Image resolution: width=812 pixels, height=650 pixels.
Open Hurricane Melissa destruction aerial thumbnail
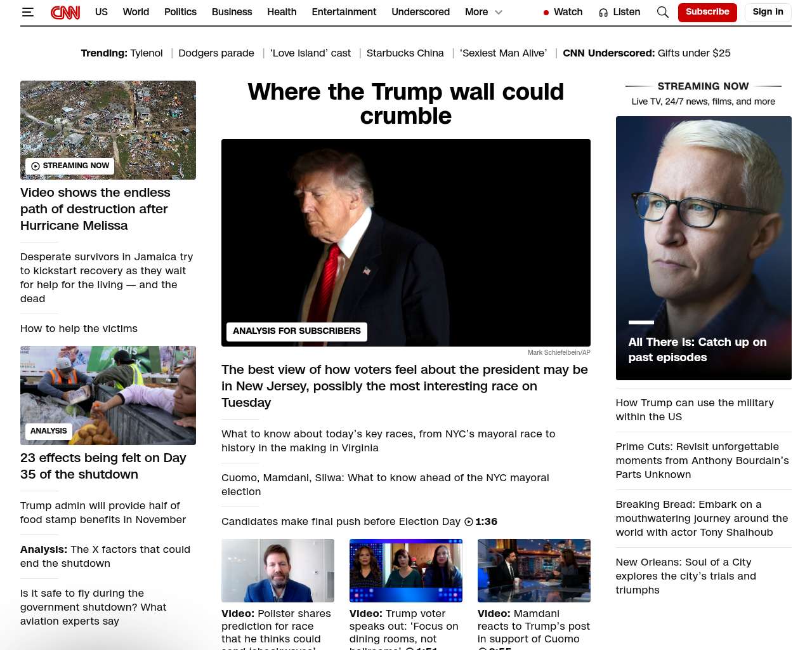[108, 130]
